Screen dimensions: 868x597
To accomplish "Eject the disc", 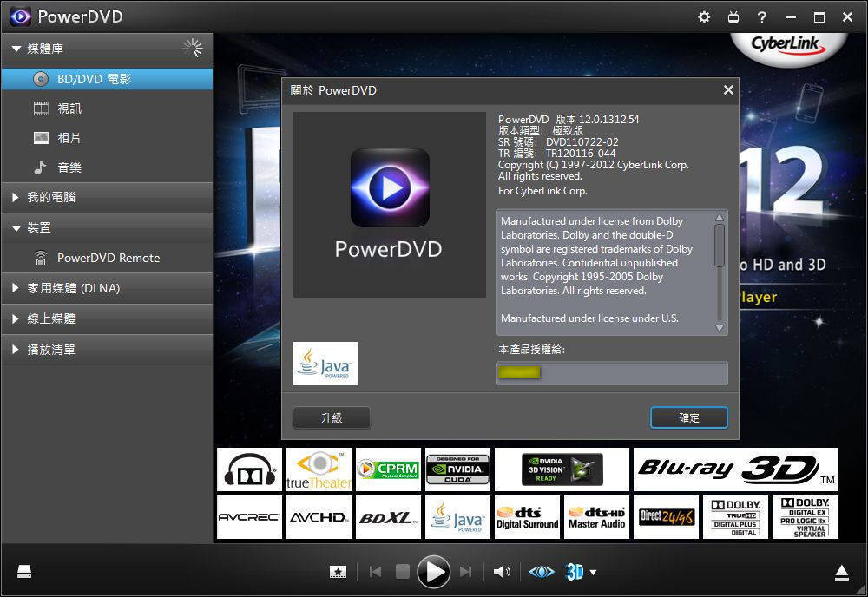I will point(841,573).
